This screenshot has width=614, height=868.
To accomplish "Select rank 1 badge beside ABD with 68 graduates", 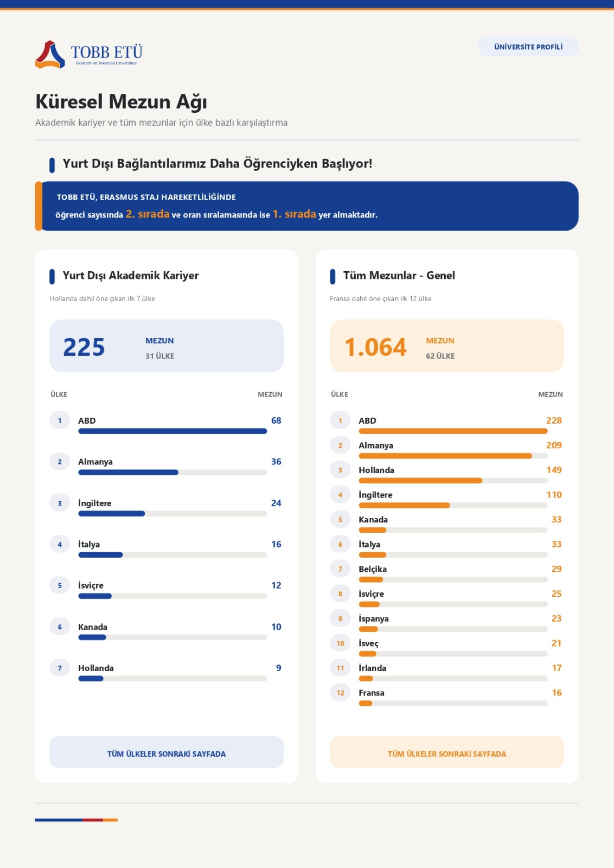I will click(60, 420).
